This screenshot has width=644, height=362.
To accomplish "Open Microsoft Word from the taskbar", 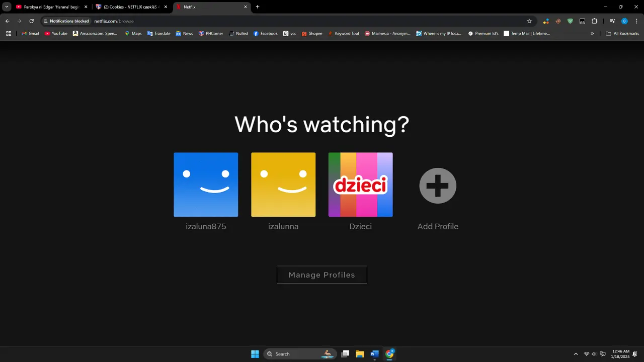I will coord(374,354).
